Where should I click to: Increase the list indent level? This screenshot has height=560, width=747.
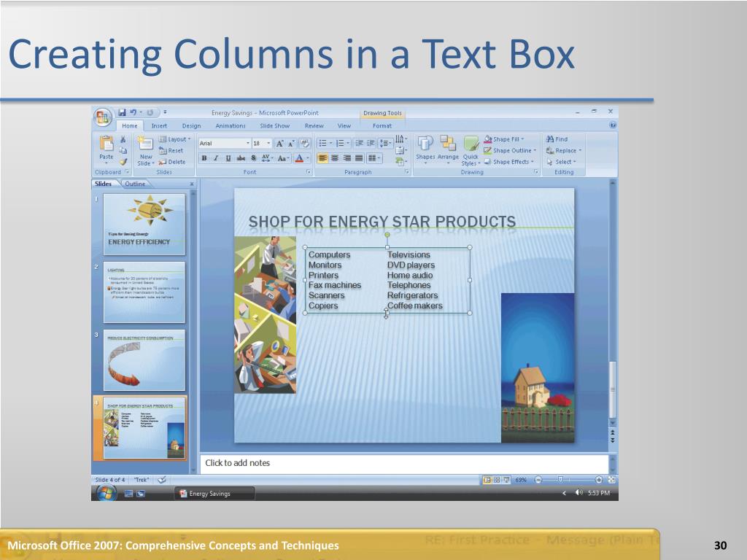point(371,144)
